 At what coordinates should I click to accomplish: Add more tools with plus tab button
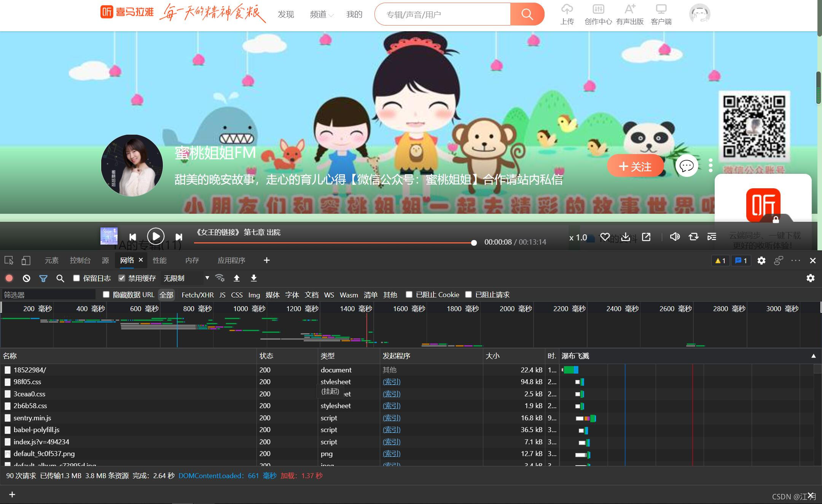(x=267, y=261)
